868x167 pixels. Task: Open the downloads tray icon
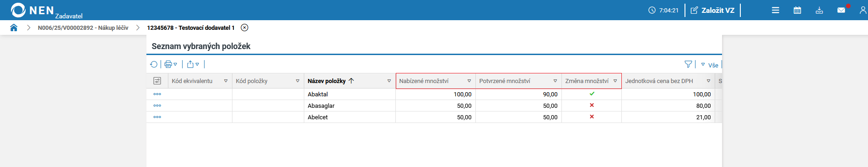(x=819, y=10)
